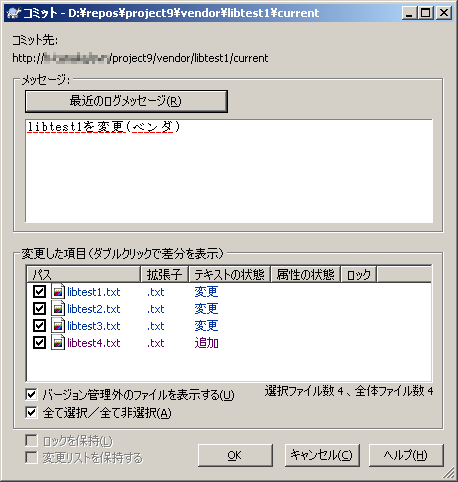Uncheck the libtest4.txt checkbox
Viewport: 458px width, 482px height.
pyautogui.click(x=39, y=343)
